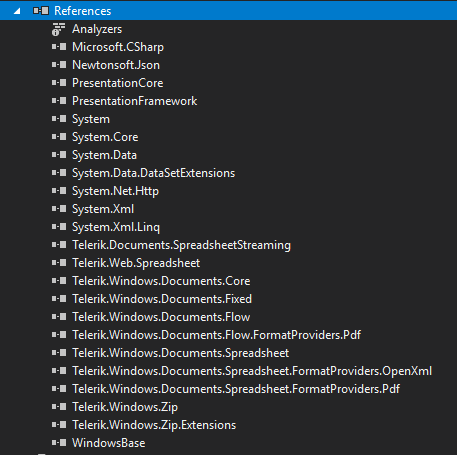Click Telerik.Documents.SpreadsheetStreaming reference icon

pyautogui.click(x=59, y=245)
